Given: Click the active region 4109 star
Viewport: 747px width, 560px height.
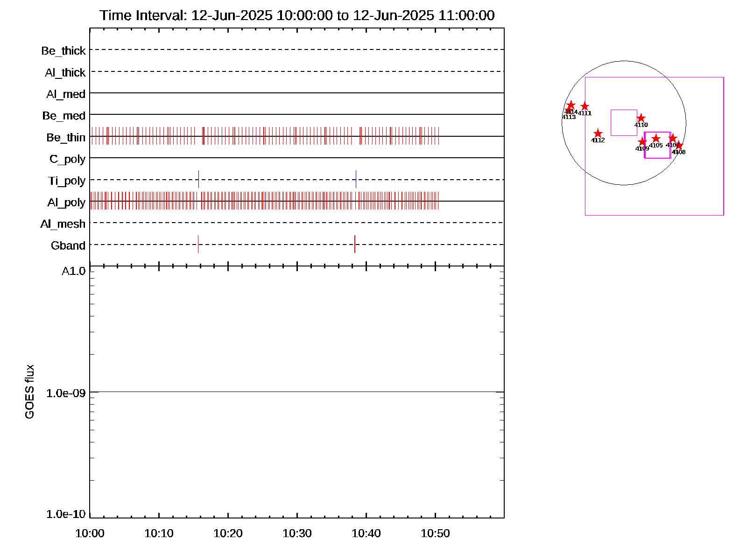Looking at the screenshot, I should (x=642, y=142).
